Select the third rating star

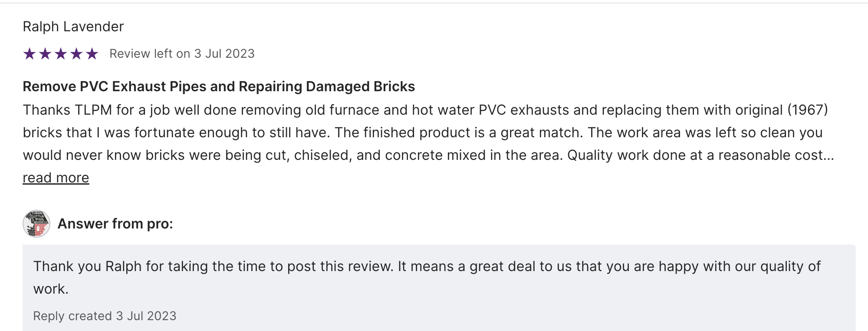point(61,54)
